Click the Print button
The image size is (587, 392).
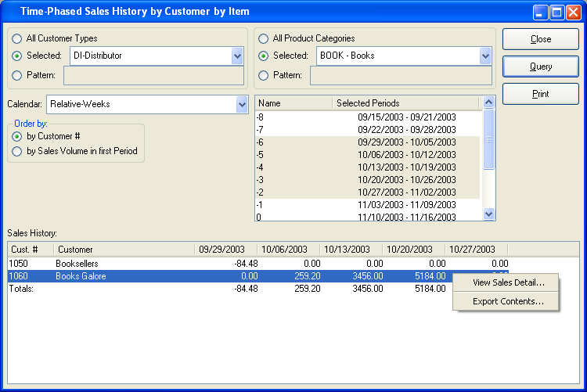[x=540, y=94]
